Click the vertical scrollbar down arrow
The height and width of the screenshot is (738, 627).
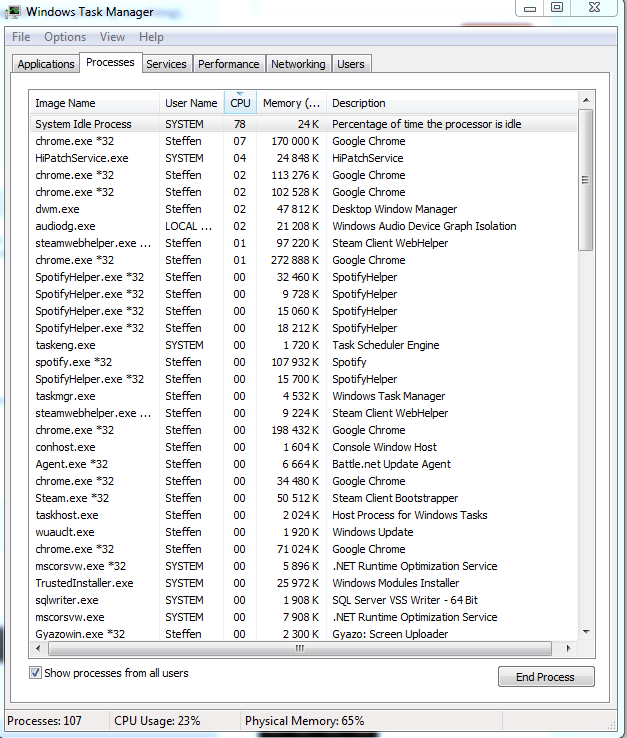[586, 632]
